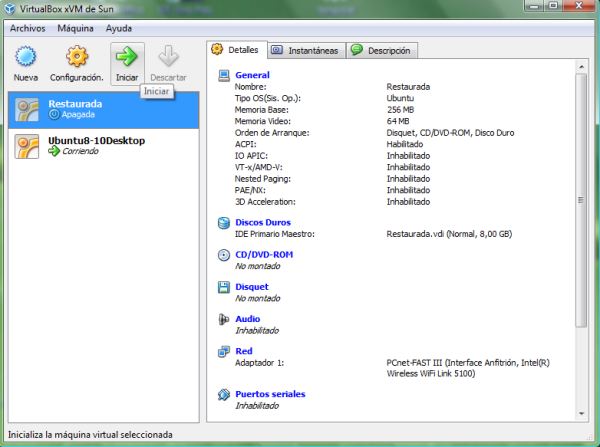Click the details panel vertical scrollbar
The image size is (600, 447).
pyautogui.click(x=582, y=200)
